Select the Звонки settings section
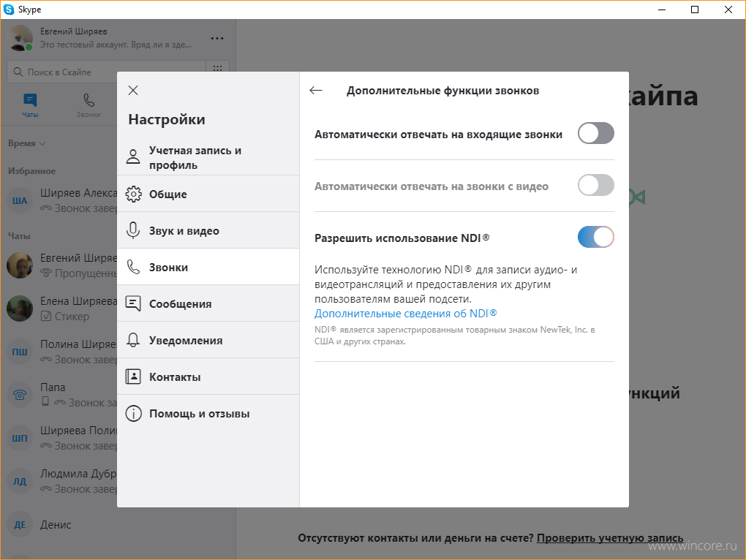746x560 pixels. click(208, 267)
